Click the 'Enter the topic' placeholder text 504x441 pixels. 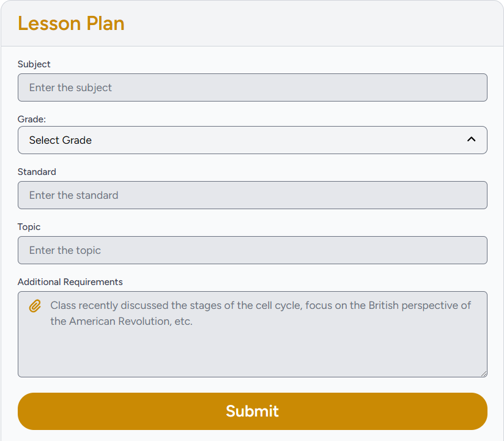[x=65, y=250]
